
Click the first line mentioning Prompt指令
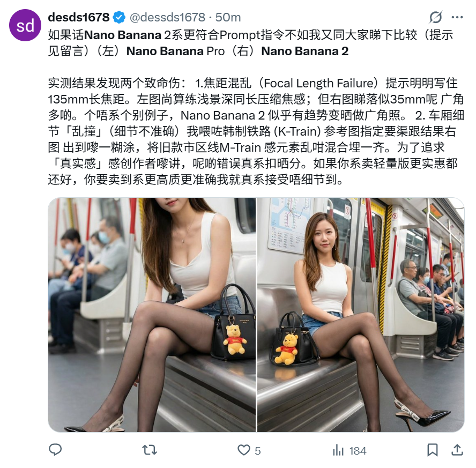coord(250,35)
